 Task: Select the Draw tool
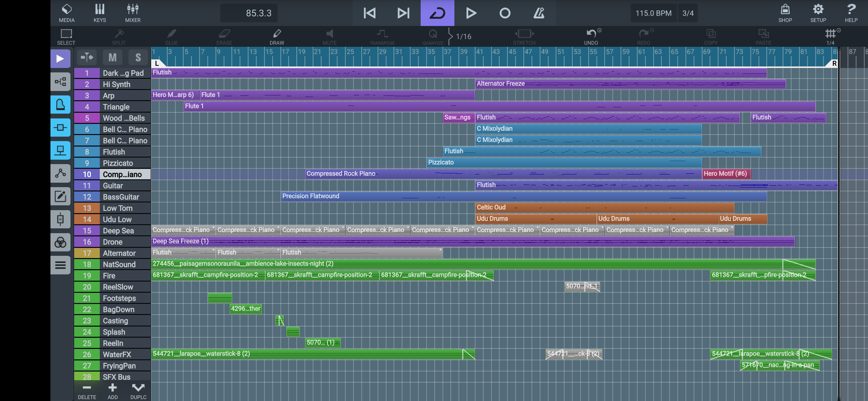point(277,37)
